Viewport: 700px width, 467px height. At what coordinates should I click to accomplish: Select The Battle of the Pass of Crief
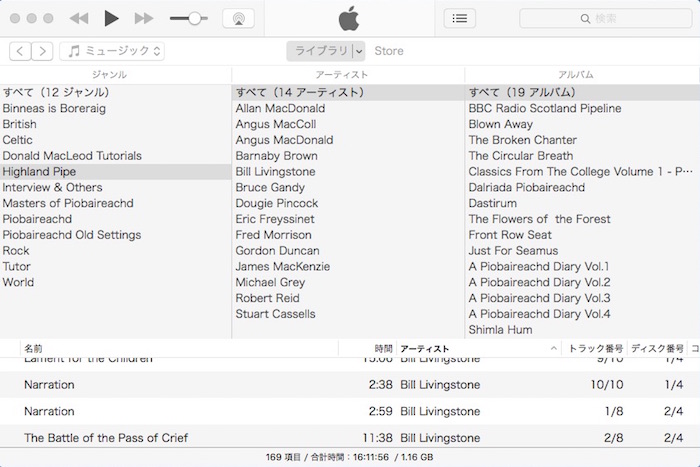pyautogui.click(x=106, y=438)
